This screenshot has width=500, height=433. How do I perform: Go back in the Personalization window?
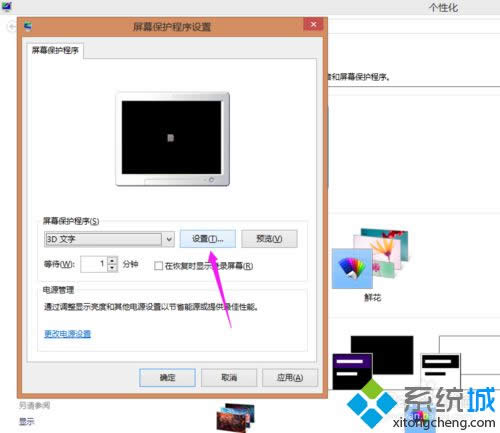(x=12, y=26)
